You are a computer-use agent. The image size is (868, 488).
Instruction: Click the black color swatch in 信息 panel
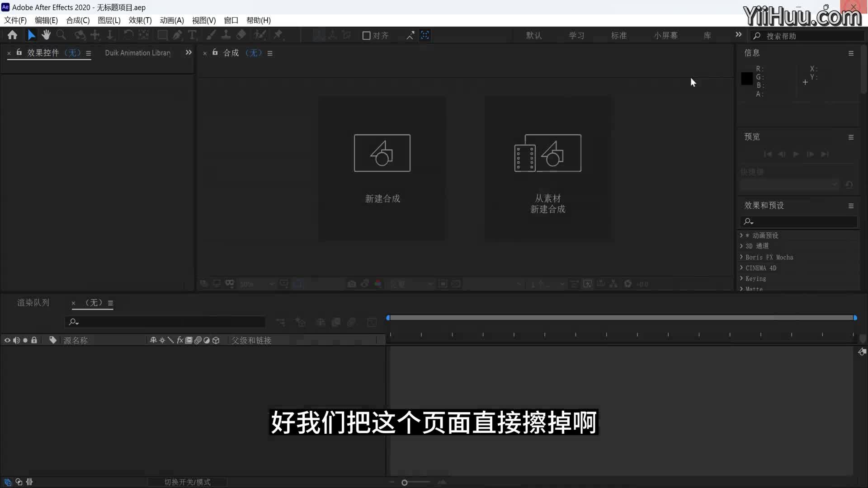pyautogui.click(x=747, y=79)
